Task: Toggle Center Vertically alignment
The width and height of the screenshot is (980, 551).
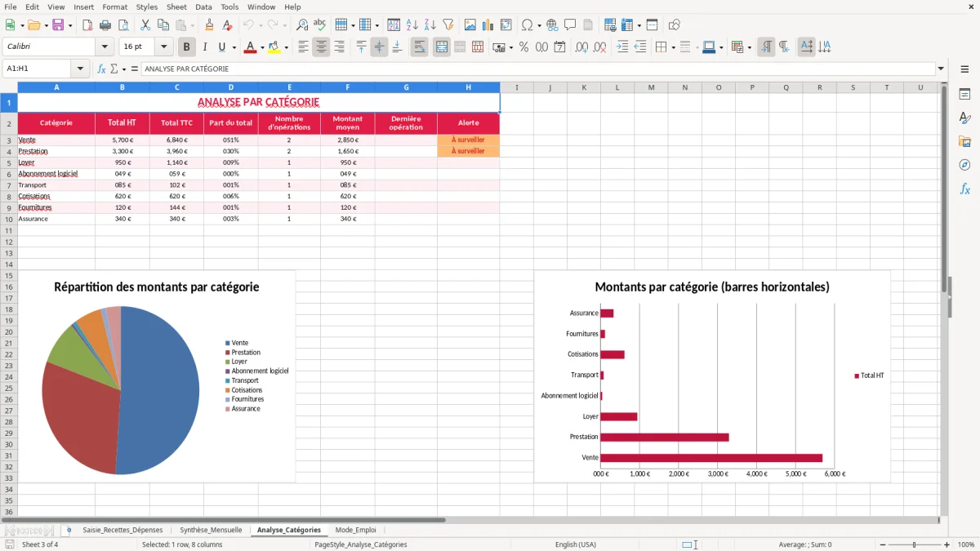Action: point(379,47)
